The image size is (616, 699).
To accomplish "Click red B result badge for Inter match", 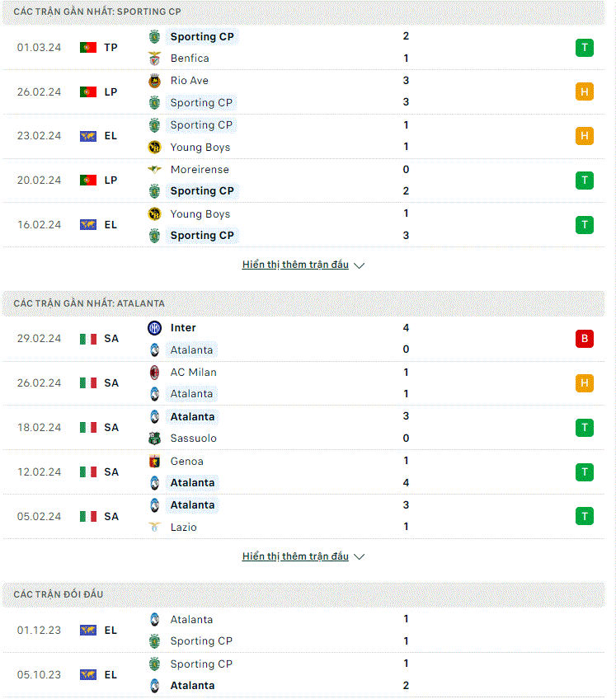I will point(585,339).
